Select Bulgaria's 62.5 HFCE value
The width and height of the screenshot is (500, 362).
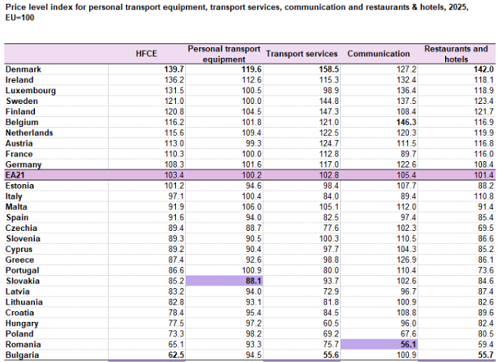(x=176, y=355)
